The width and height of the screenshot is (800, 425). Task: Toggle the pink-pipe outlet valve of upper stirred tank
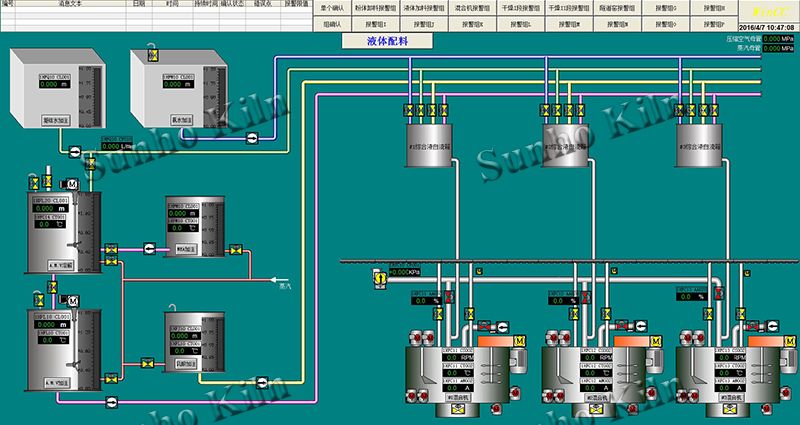pos(112,249)
